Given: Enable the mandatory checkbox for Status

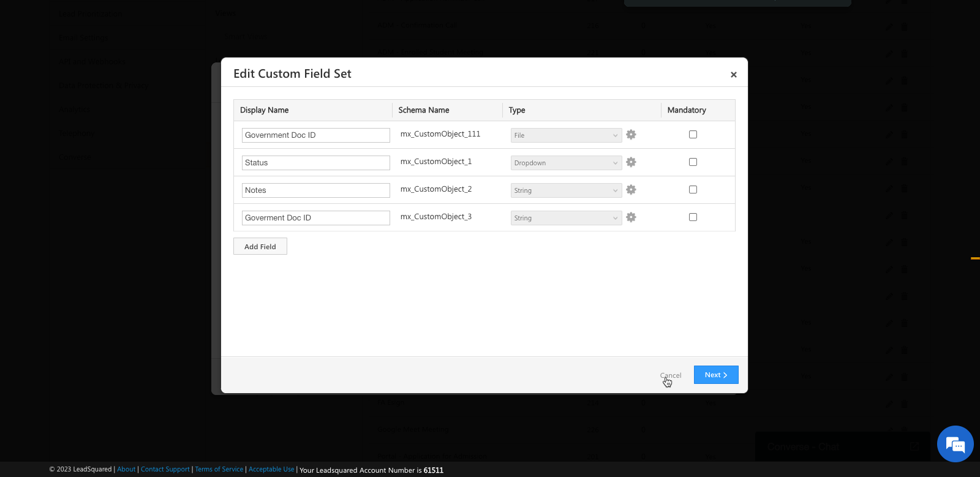Looking at the screenshot, I should coord(693,162).
